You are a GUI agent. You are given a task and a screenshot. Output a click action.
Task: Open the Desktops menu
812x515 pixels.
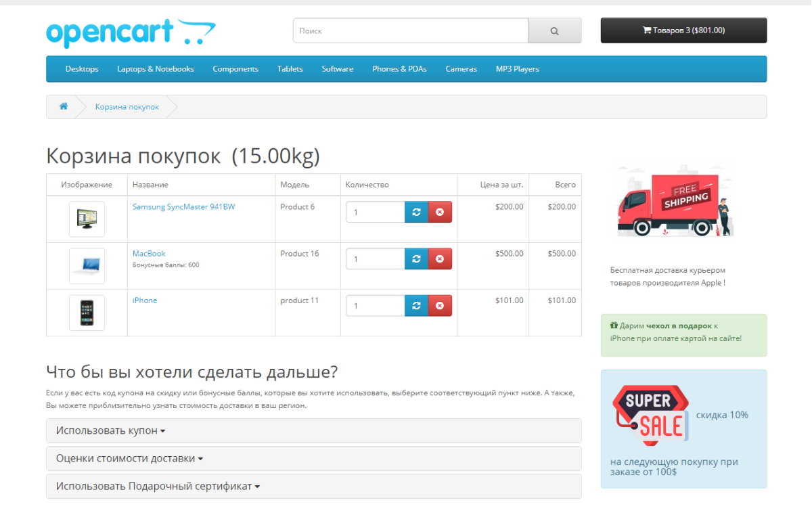pyautogui.click(x=82, y=69)
